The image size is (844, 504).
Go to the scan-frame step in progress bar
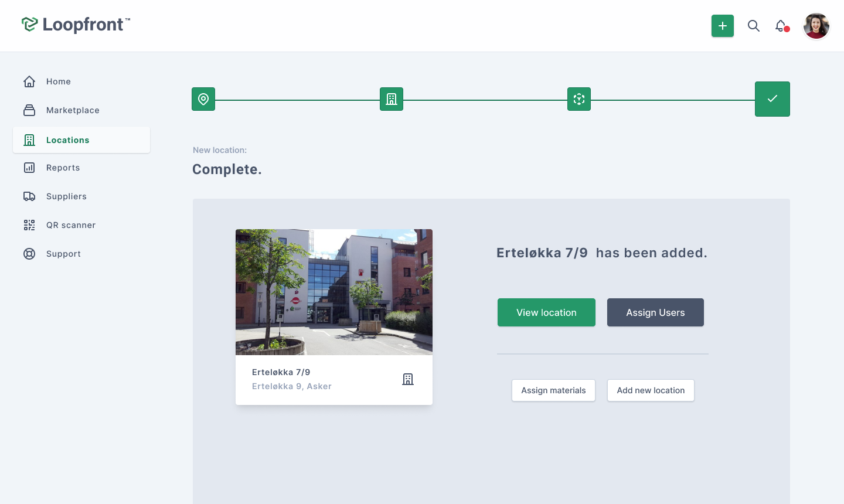point(579,99)
